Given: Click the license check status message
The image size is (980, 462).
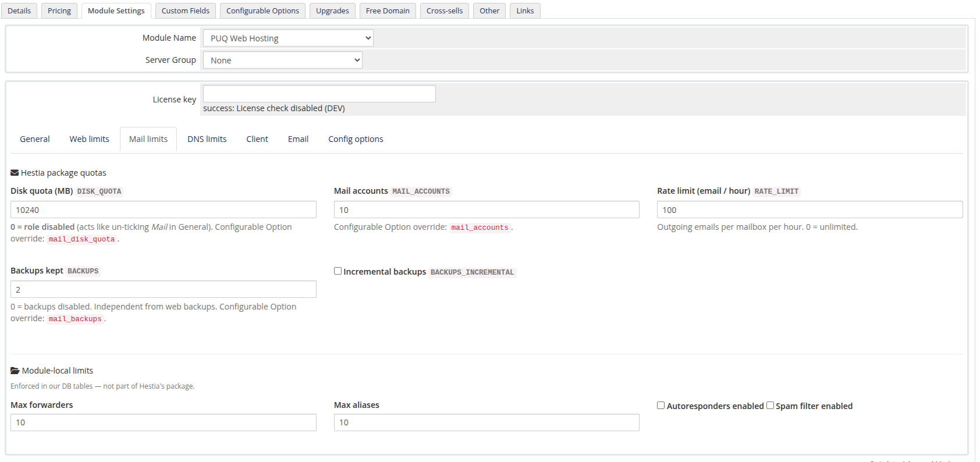Looking at the screenshot, I should [274, 108].
